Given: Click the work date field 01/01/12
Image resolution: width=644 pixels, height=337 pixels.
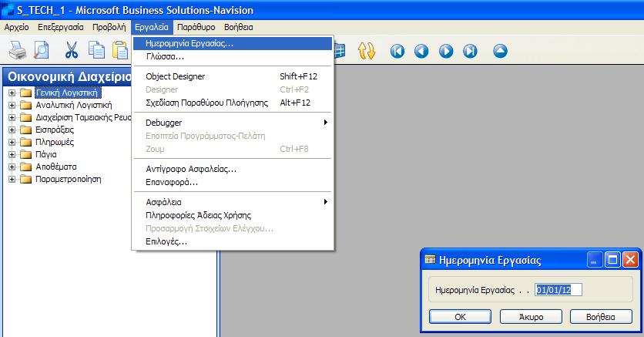Looking at the screenshot, I should (x=558, y=290).
